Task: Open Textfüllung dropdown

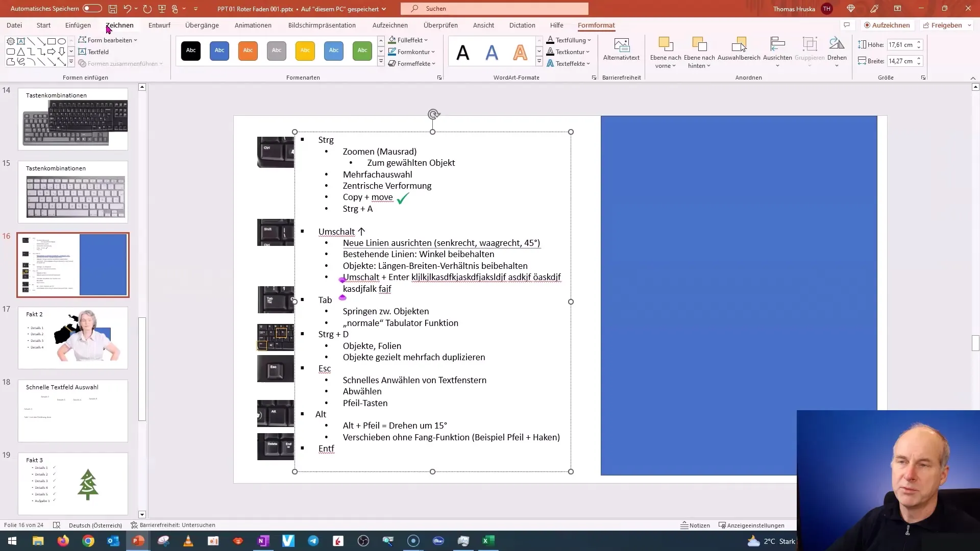Action: (569, 40)
